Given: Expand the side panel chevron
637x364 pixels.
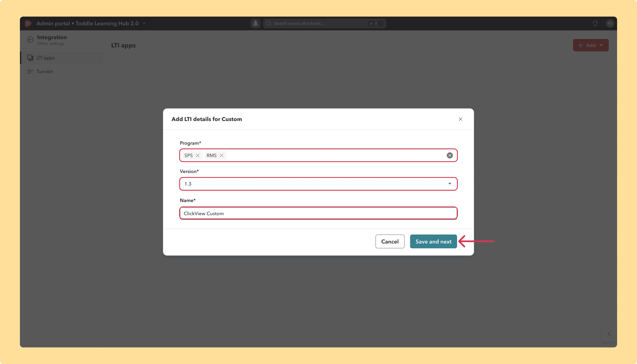Looking at the screenshot, I should [609, 334].
